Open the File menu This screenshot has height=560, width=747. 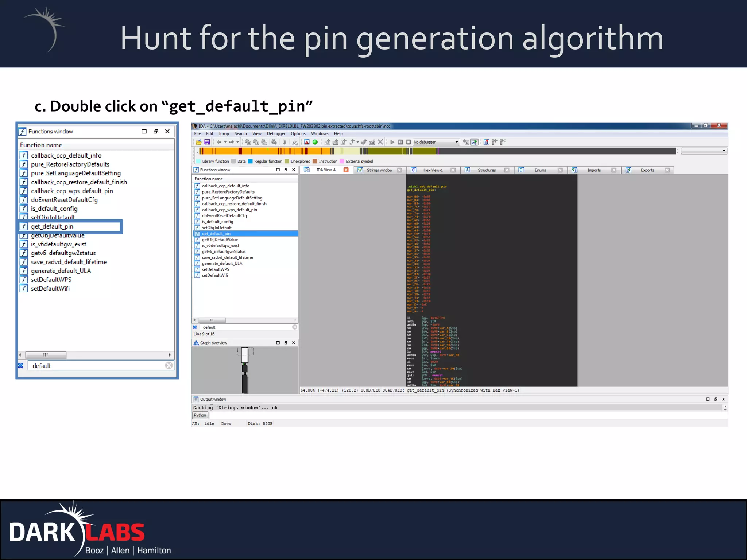click(197, 134)
